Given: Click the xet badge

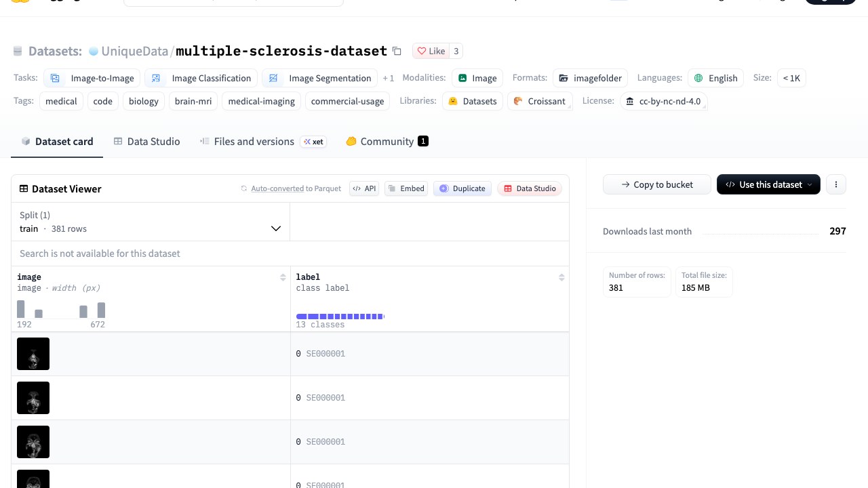Looking at the screenshot, I should [x=313, y=142].
